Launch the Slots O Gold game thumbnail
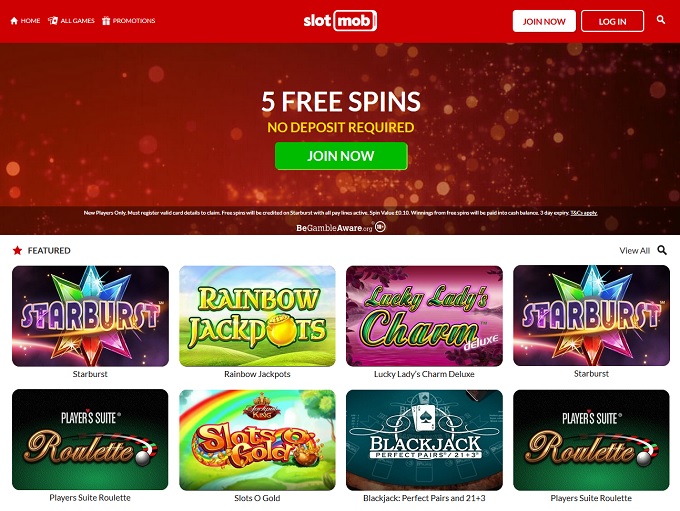The height and width of the screenshot is (511, 680). pyautogui.click(x=257, y=440)
